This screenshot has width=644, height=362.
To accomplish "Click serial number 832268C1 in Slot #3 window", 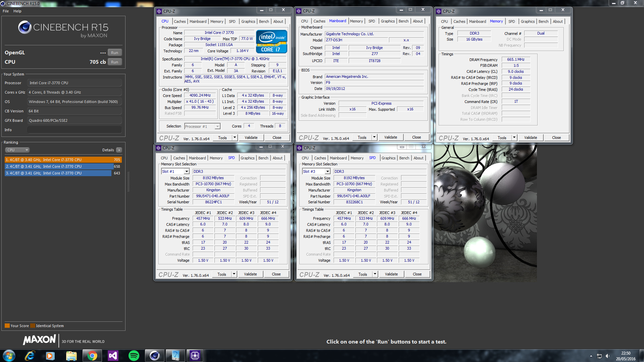I will 354,202.
